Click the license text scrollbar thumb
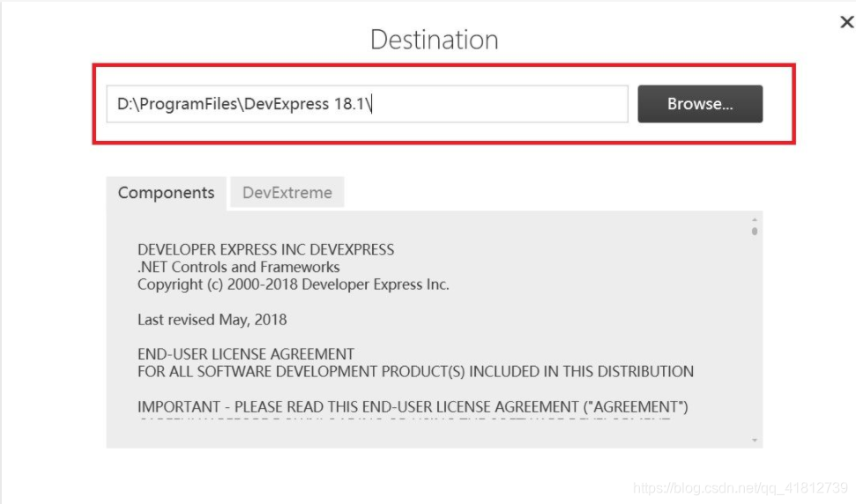856x504 pixels. tap(755, 231)
